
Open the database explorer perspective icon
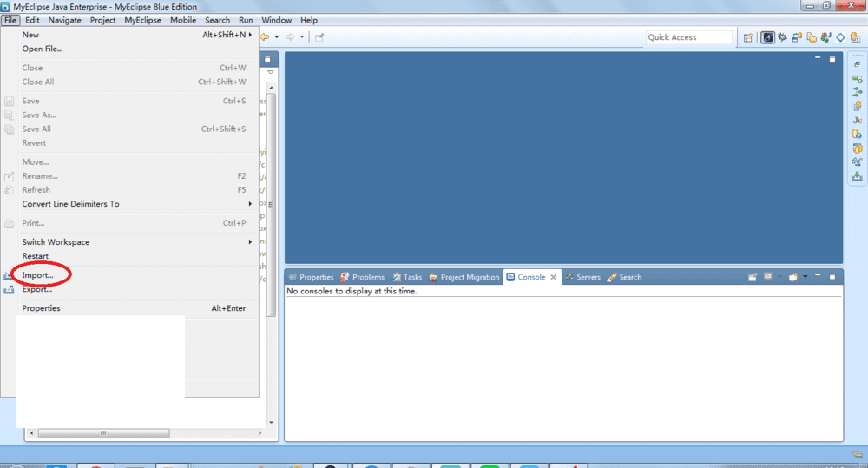point(797,37)
